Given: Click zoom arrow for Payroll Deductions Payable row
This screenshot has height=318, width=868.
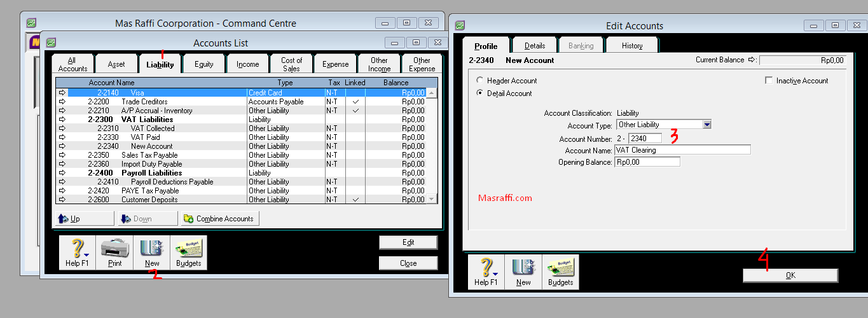Looking at the screenshot, I should tap(62, 182).
